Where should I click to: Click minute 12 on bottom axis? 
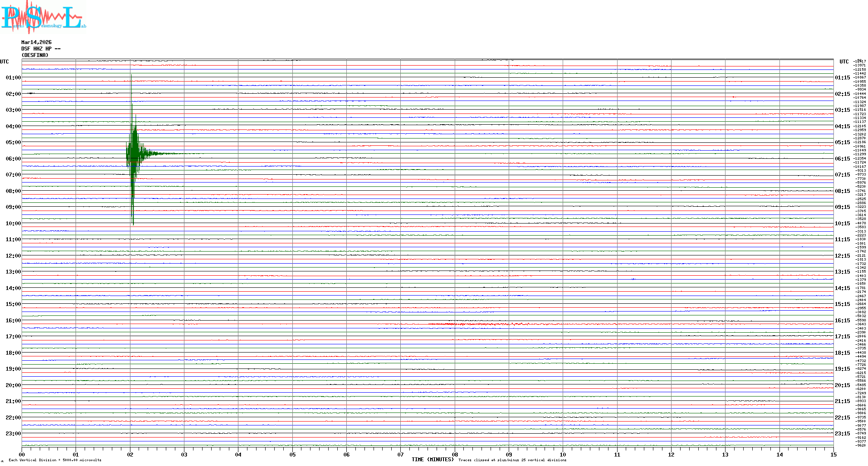[x=671, y=455]
